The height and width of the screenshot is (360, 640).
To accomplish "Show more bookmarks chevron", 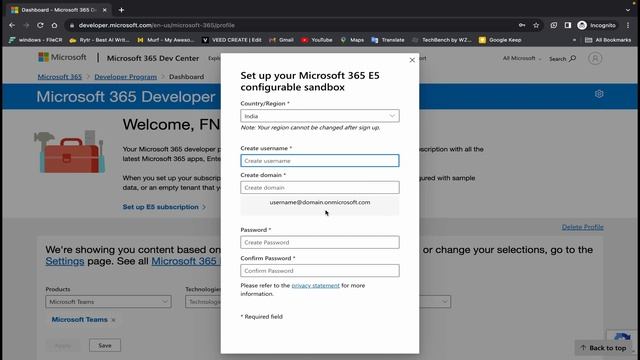I will (574, 40).
